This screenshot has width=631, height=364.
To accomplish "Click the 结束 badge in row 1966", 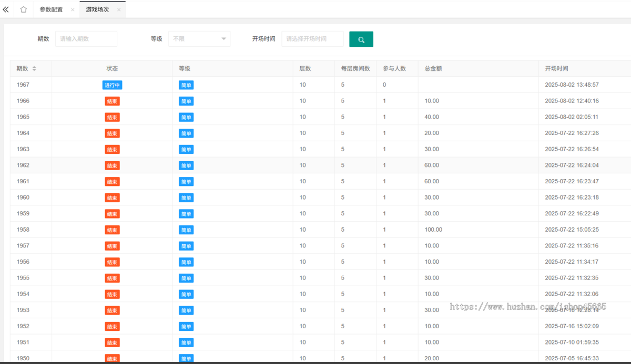I will 112,101.
